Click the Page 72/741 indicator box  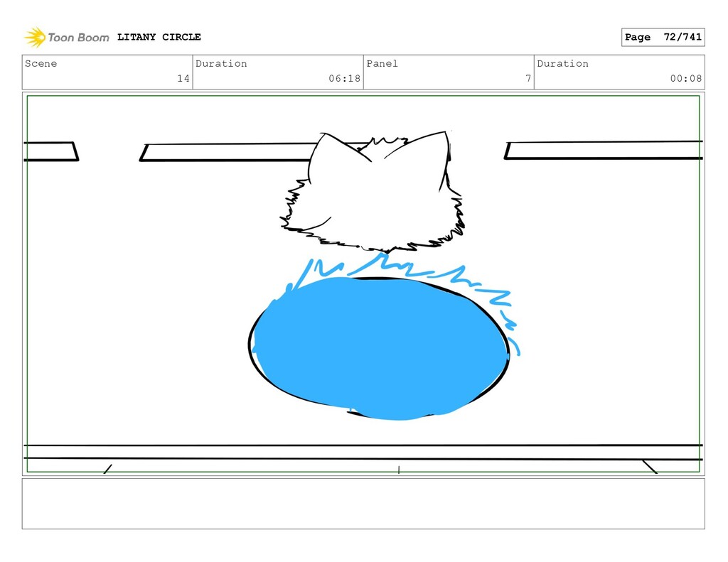[x=663, y=37]
